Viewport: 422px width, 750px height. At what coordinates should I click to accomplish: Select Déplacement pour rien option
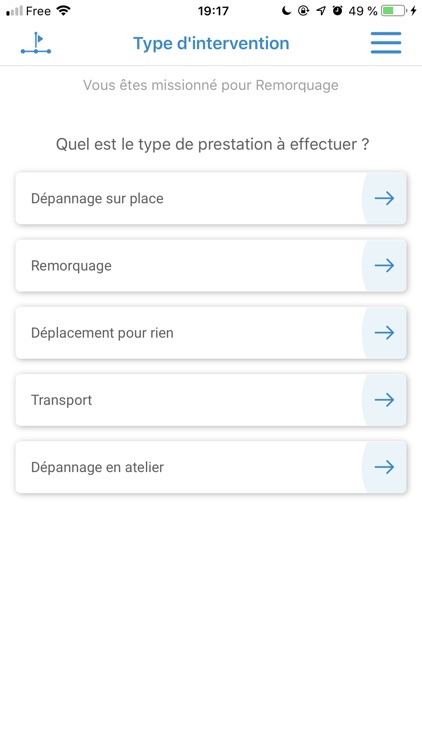tap(211, 332)
